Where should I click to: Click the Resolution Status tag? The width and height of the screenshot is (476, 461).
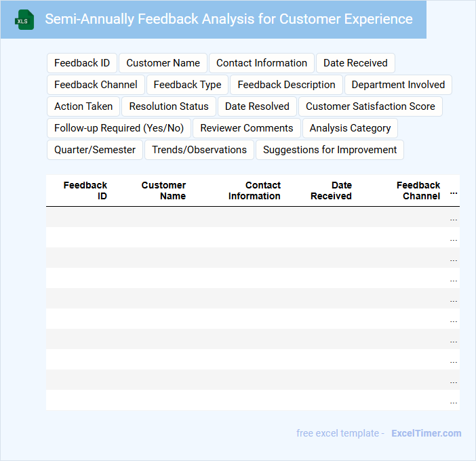[x=169, y=106]
